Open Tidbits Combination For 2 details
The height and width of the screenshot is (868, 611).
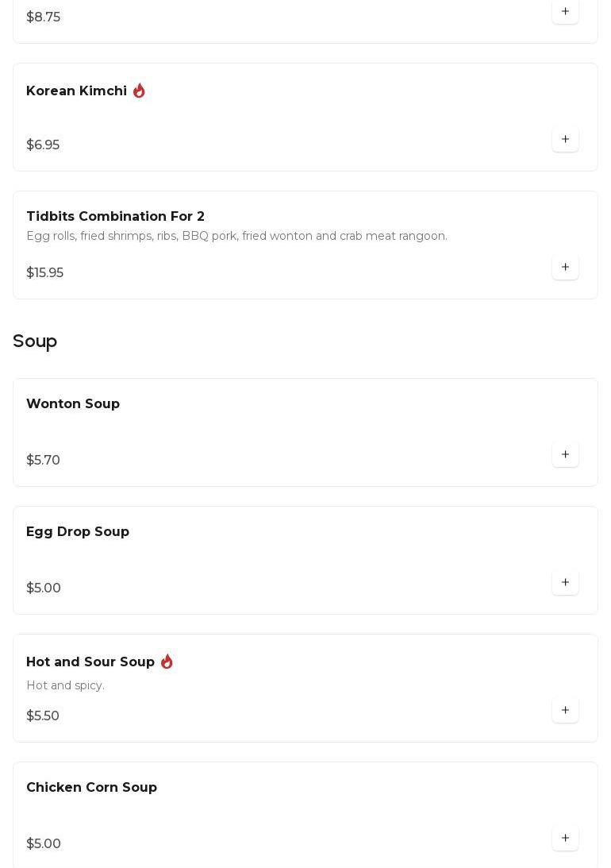115,217
